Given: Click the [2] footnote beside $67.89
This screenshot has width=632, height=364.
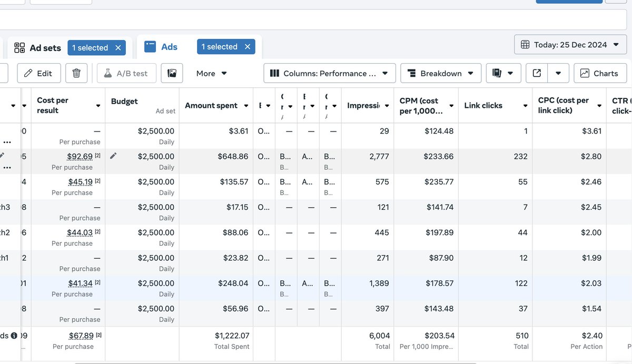Looking at the screenshot, I should pos(98,335).
